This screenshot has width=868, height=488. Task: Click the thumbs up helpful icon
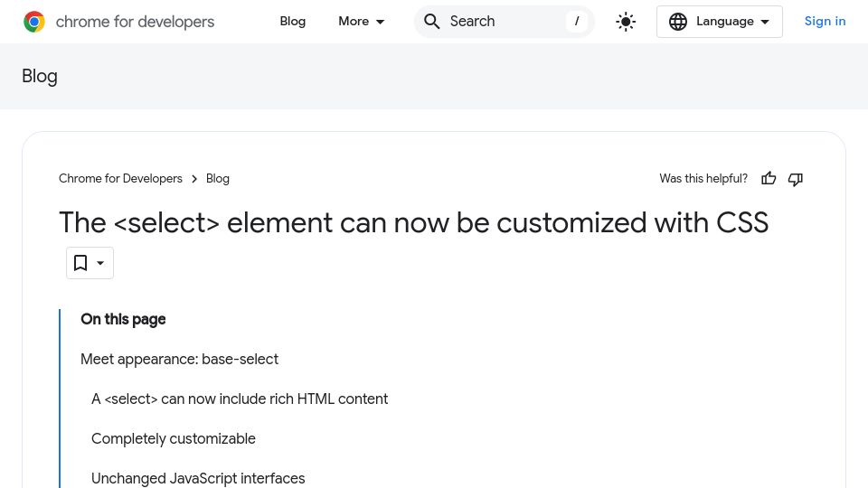[769, 179]
